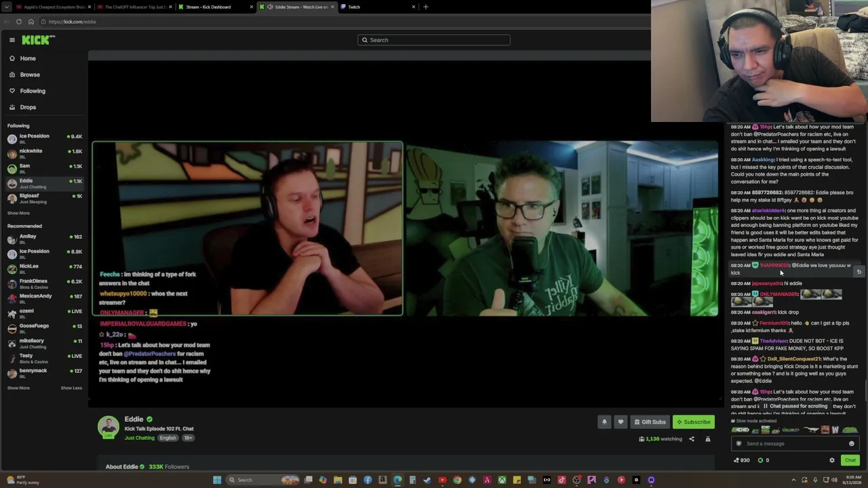This screenshot has width=868, height=488.
Task: Open File Explorer from the taskbar
Action: [x=338, y=480]
